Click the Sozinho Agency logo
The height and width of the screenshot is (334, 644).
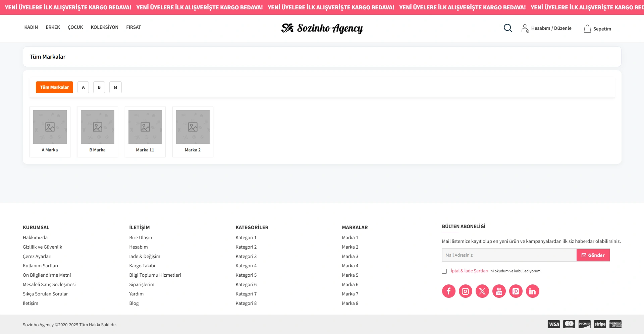[x=322, y=28]
